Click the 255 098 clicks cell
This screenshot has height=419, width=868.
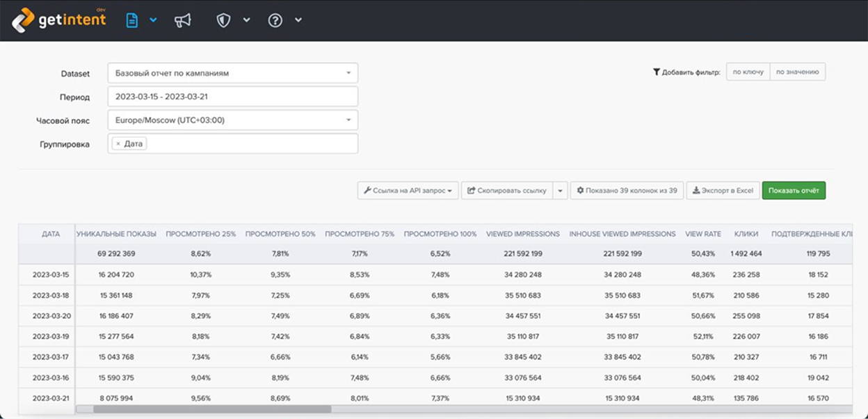tap(746, 316)
